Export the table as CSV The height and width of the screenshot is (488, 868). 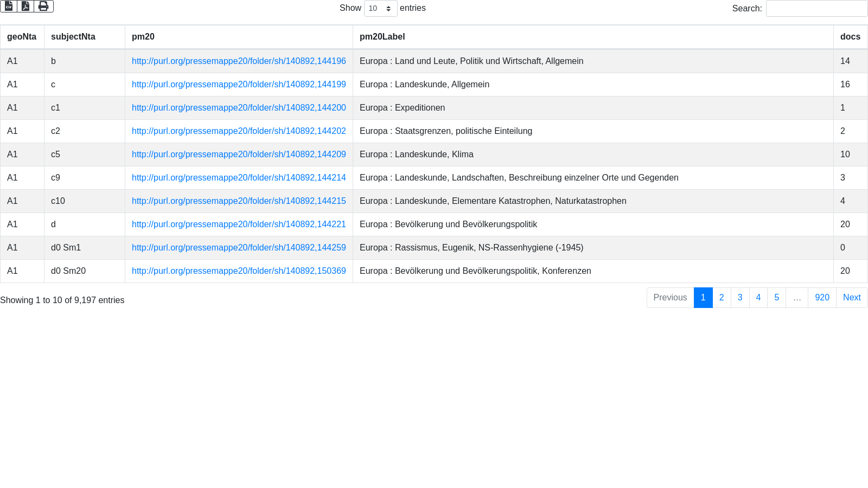coord(9,6)
